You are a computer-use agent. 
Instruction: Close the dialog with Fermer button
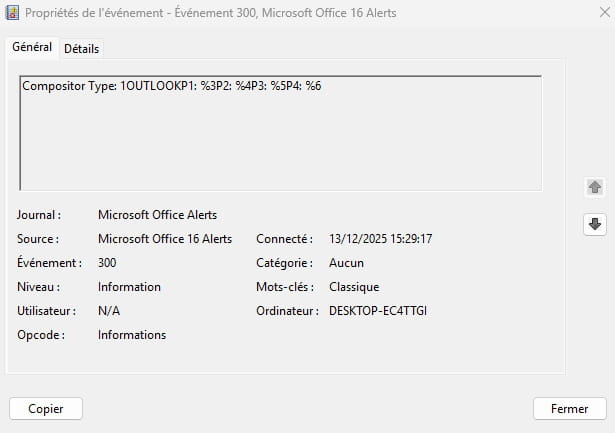[x=569, y=408]
